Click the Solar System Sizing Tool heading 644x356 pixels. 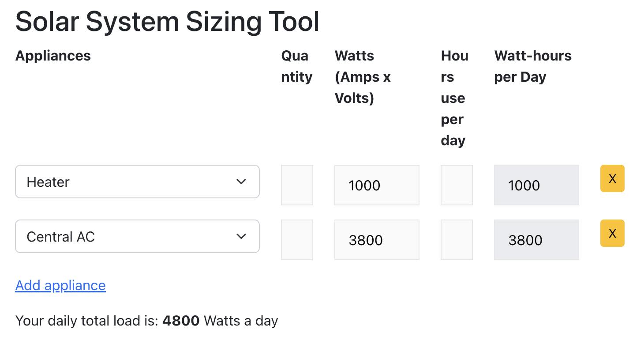tap(167, 21)
